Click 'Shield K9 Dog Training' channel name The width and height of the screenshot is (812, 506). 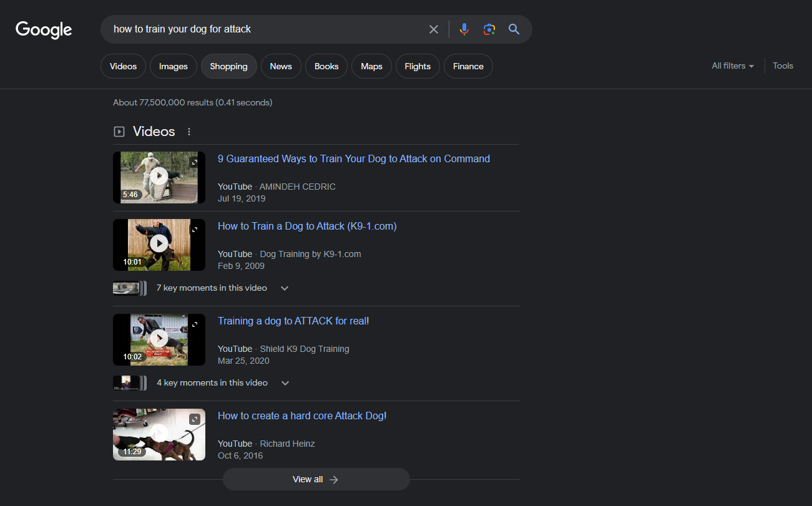tap(305, 349)
